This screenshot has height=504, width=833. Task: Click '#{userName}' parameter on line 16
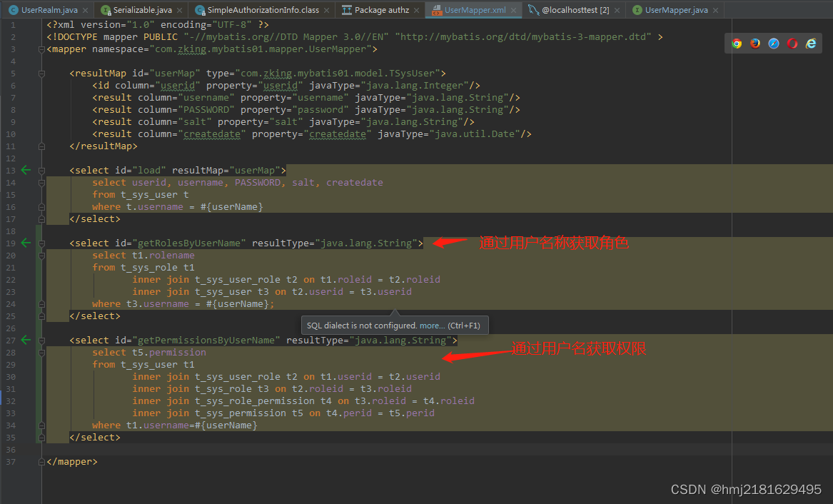tap(231, 207)
